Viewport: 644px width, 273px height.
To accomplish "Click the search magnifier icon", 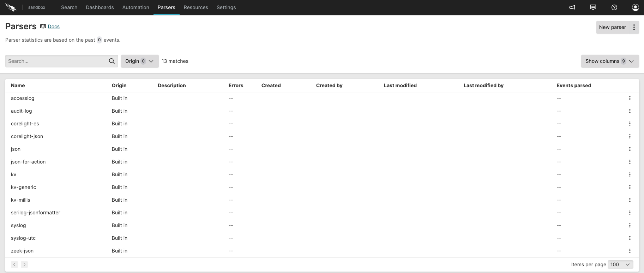I will [112, 61].
